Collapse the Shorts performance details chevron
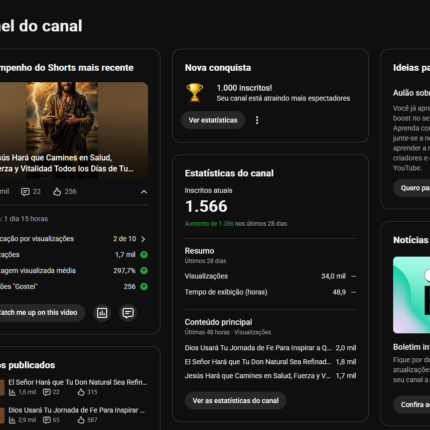Image resolution: width=430 pixels, height=430 pixels. 144,192
